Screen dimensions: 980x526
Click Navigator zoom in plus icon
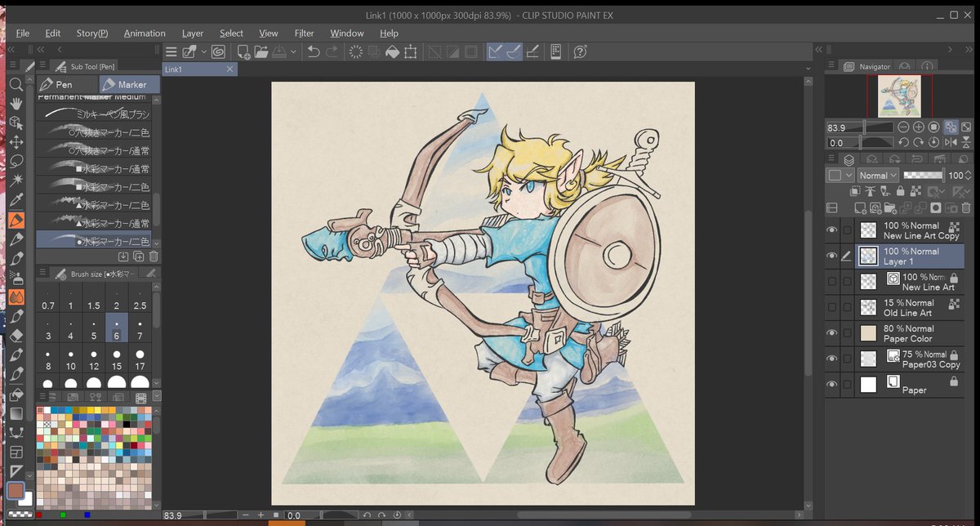pyautogui.click(x=919, y=127)
